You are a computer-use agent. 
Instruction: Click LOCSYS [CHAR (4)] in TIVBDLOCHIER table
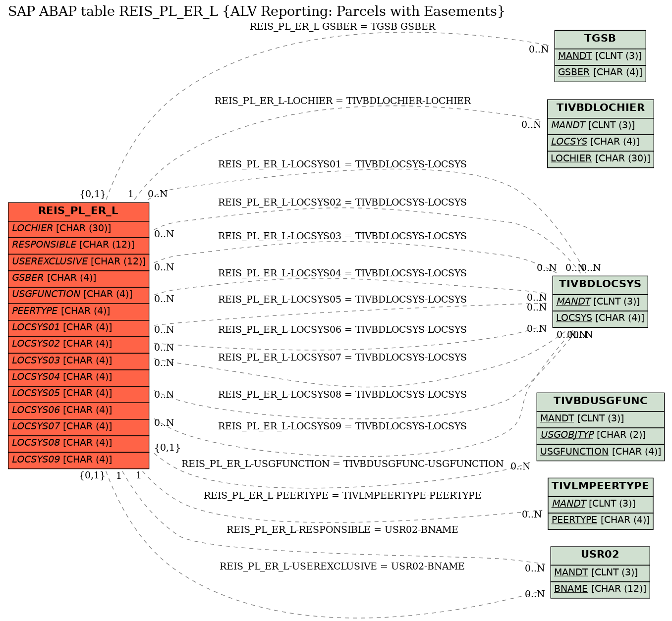point(601,142)
